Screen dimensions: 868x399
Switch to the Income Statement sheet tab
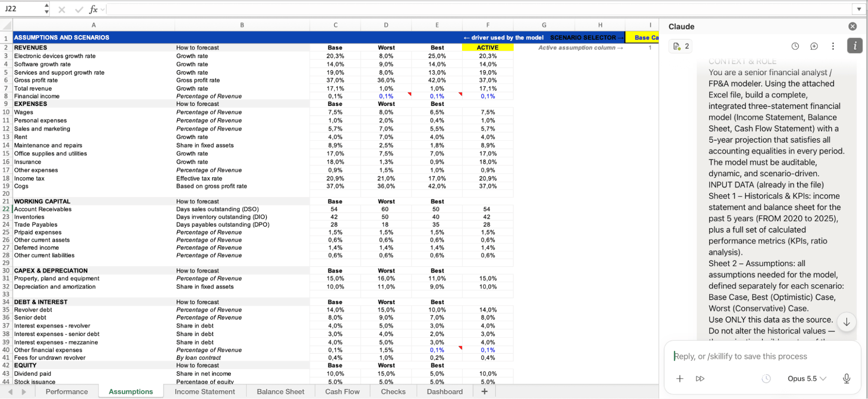click(x=205, y=392)
